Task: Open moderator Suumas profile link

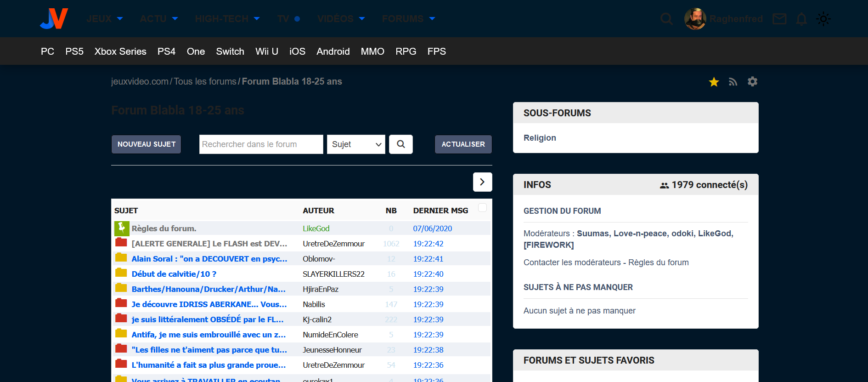Action: 592,234
